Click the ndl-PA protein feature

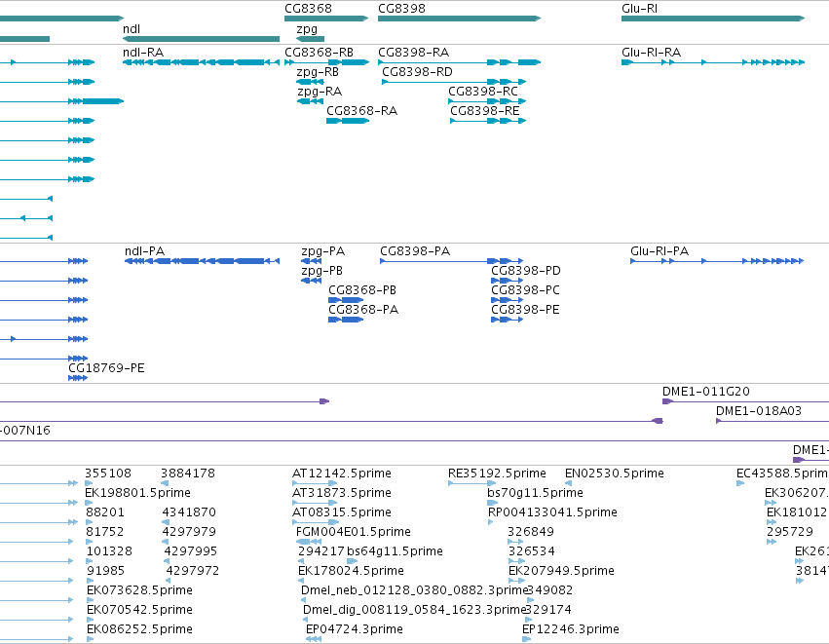pos(202,261)
